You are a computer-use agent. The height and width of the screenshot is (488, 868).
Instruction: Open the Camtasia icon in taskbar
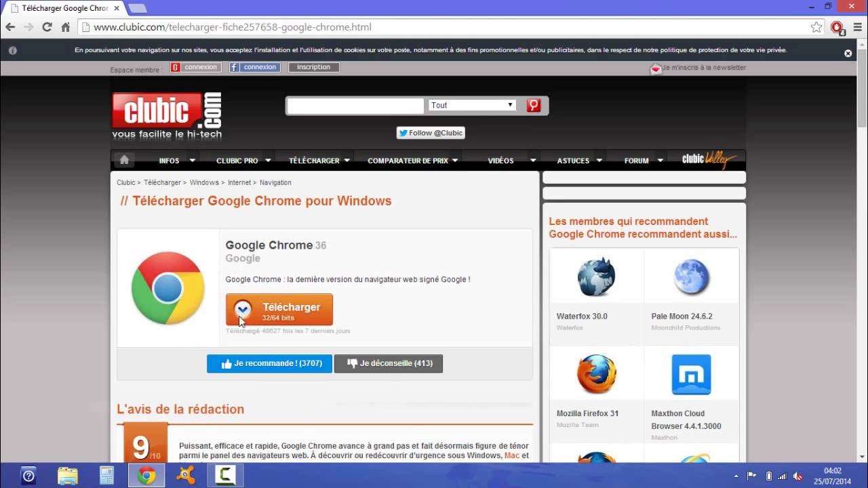[224, 476]
